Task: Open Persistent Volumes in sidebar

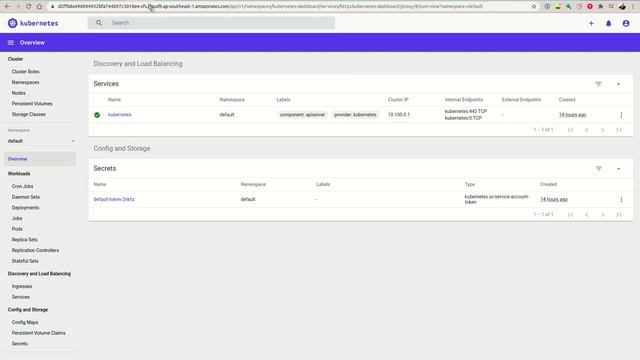Action: [32, 104]
